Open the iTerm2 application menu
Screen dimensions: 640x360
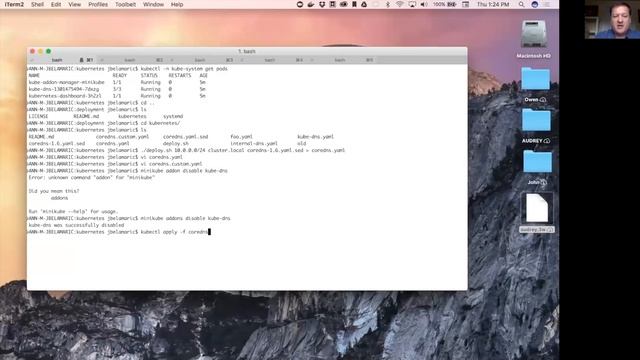(x=14, y=4)
